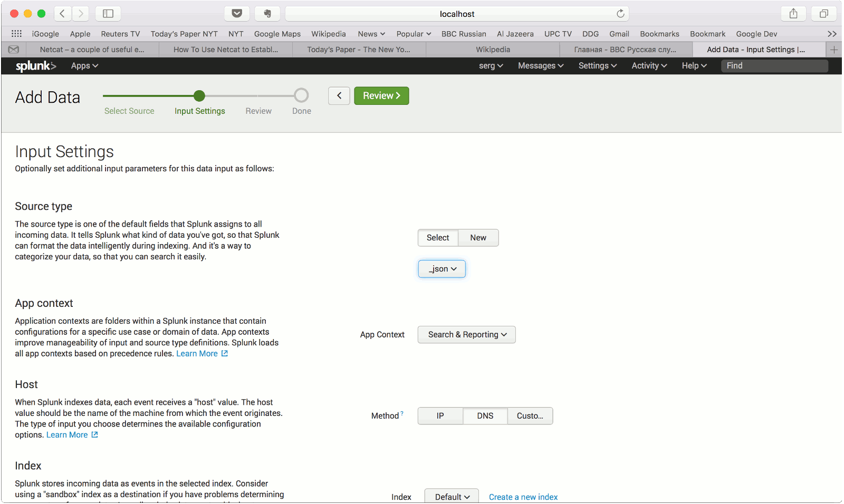
Task: Open the Apple bookmark
Action: 80,34
